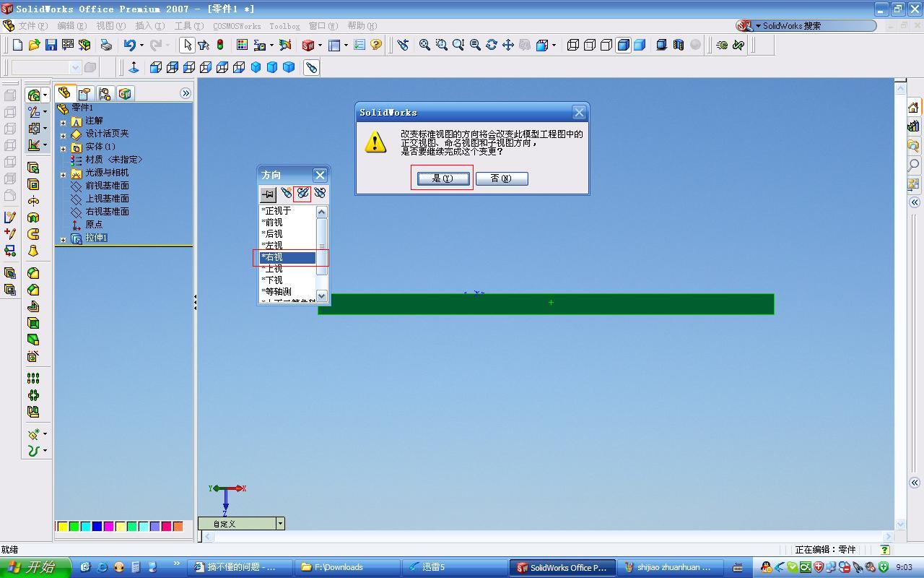Click the Normal To view icon
The width and height of the screenshot is (924, 578).
click(x=134, y=67)
